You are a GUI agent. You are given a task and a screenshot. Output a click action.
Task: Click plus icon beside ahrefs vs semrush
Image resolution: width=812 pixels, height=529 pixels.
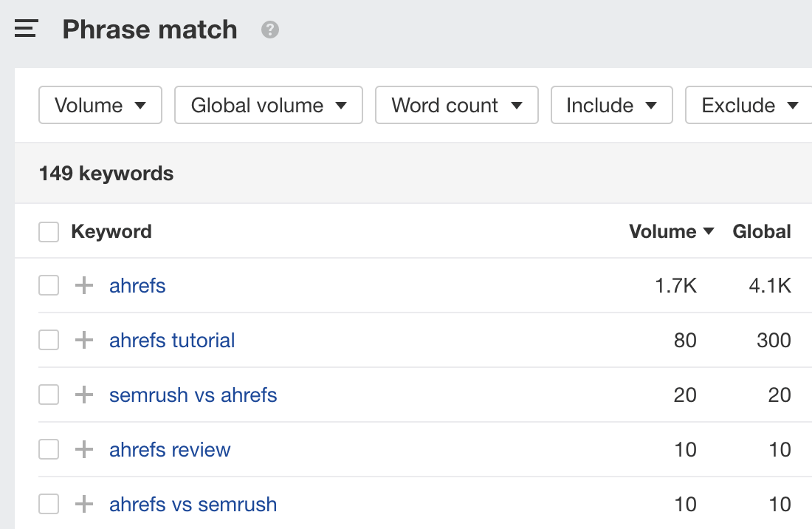pyautogui.click(x=85, y=504)
